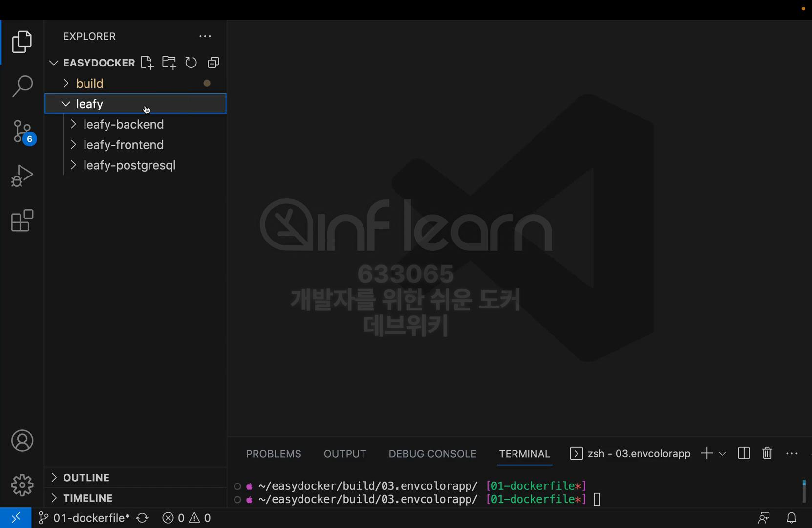The width and height of the screenshot is (812, 528).
Task: Click the feedback icon in status bar
Action: click(x=764, y=518)
